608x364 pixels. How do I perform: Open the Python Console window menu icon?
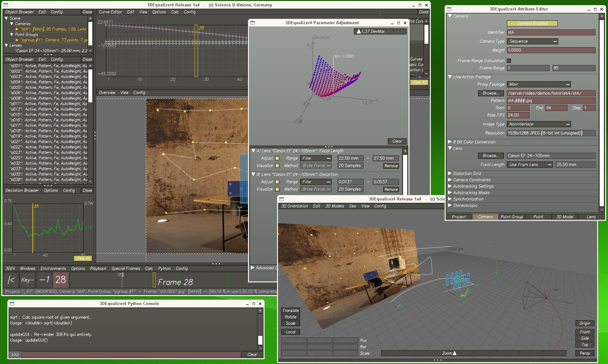[12, 304]
